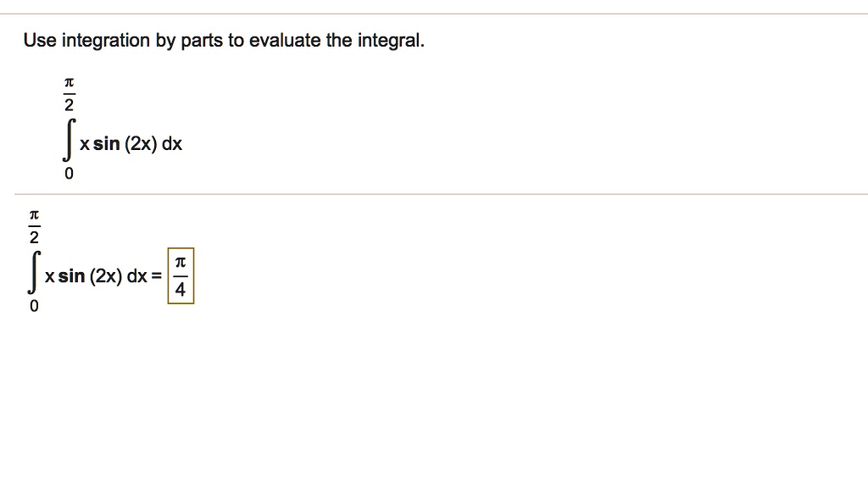Viewport: 868px width, 489px height.
Task: Click the answer box containing π/4
Action: [181, 277]
